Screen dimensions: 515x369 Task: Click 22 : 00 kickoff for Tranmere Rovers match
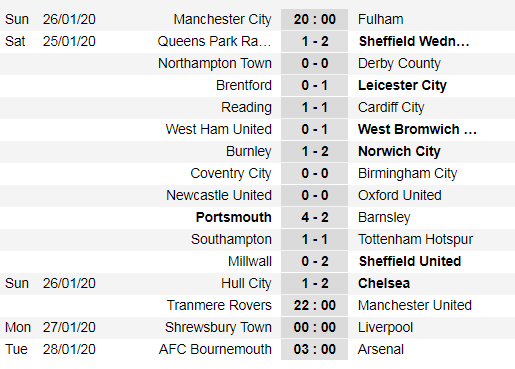coord(315,305)
